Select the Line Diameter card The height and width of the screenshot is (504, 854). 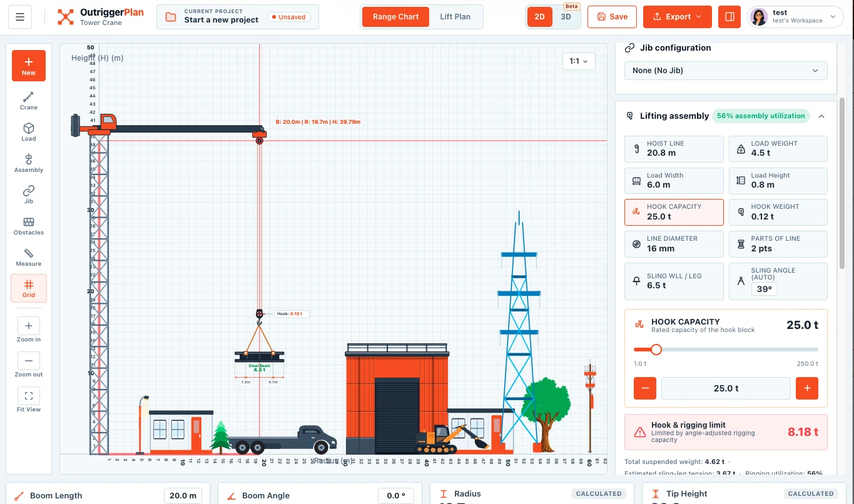[674, 244]
